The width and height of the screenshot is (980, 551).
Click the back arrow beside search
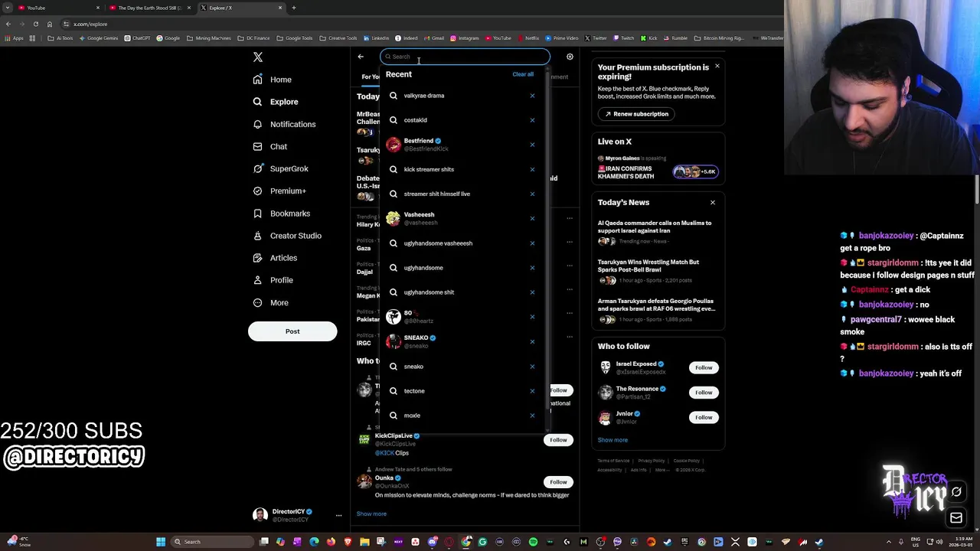(361, 57)
